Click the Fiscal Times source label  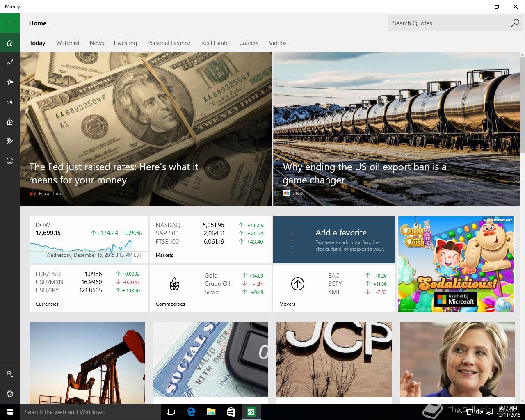(x=52, y=194)
